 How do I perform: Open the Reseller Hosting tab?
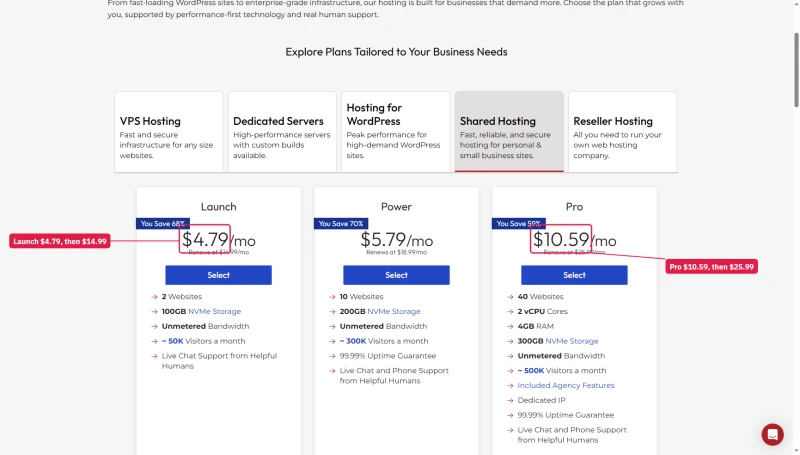click(622, 132)
